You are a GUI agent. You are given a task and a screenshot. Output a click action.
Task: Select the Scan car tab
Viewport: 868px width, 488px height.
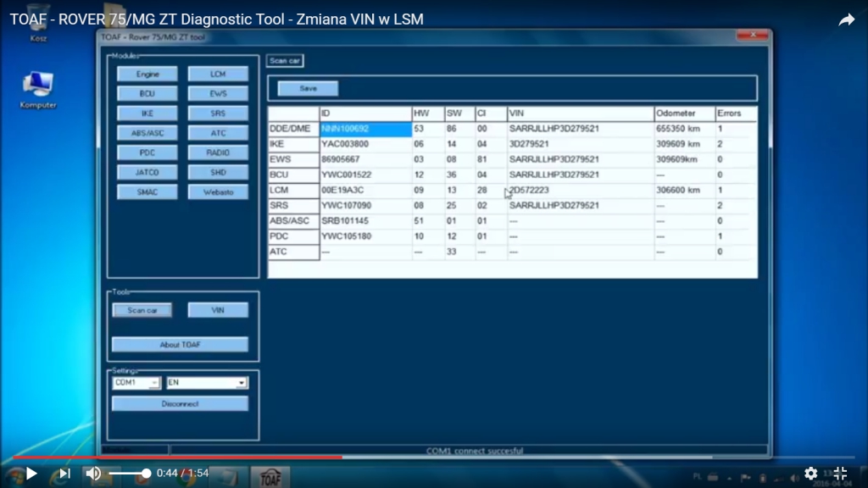coord(285,61)
